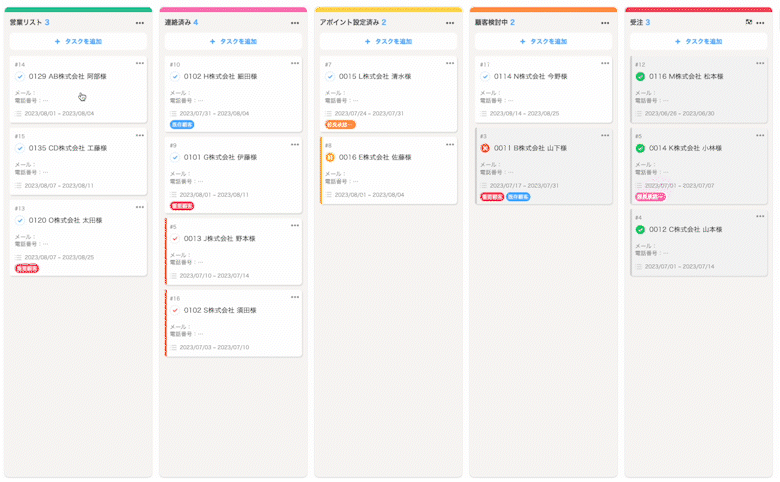780x482 pixels.
Task: Click the orange status icon on 0016 E株式会社 card
Action: click(x=330, y=157)
